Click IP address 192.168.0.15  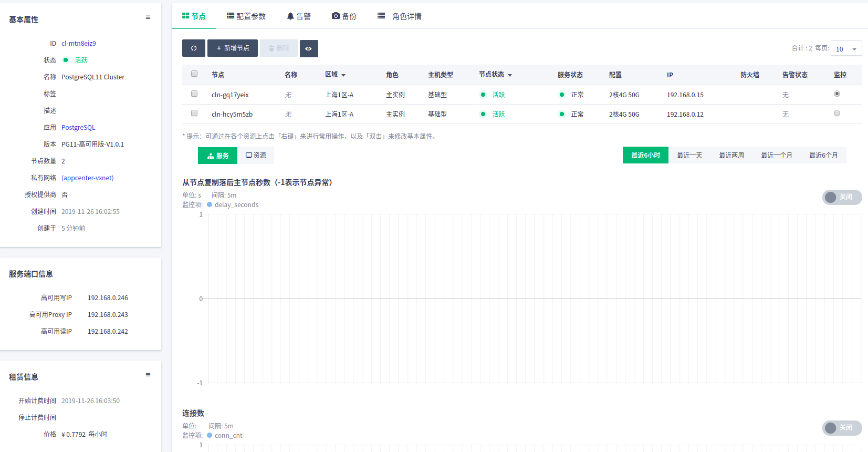pos(685,95)
